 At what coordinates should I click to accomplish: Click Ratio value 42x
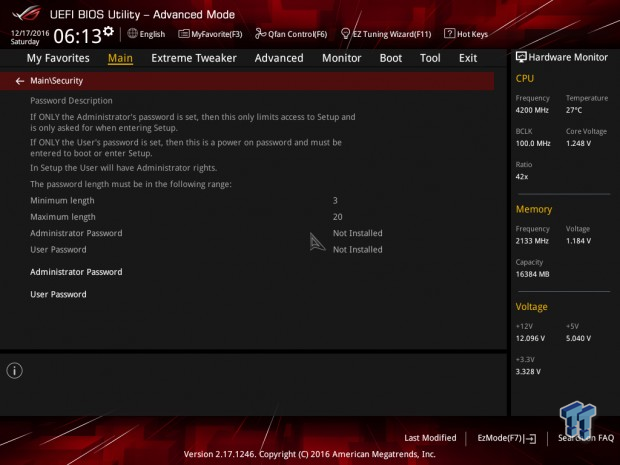click(522, 177)
